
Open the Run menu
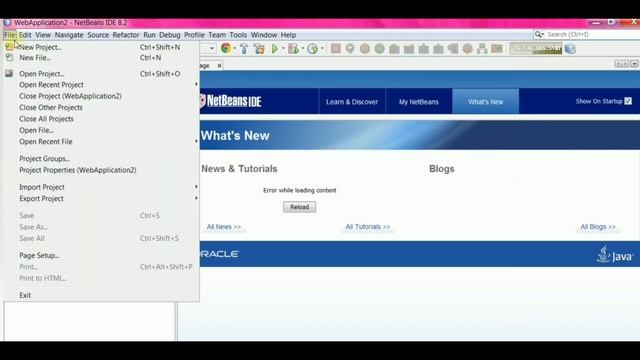149,35
